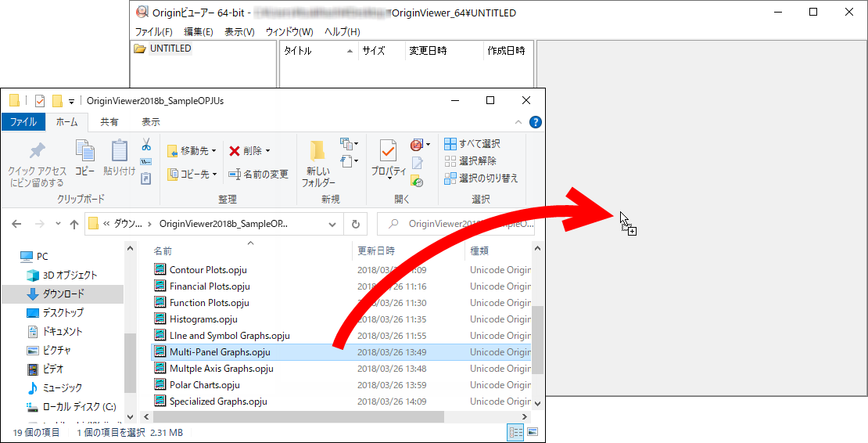This screenshot has height=443, width=868.
Task: Click the horizontal scrollbar under the file list
Action: click(x=299, y=416)
